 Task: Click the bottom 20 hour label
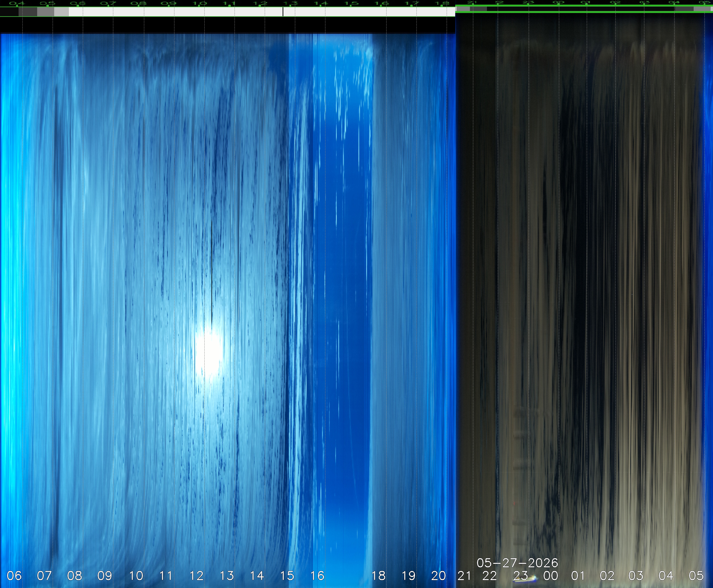[x=439, y=575]
